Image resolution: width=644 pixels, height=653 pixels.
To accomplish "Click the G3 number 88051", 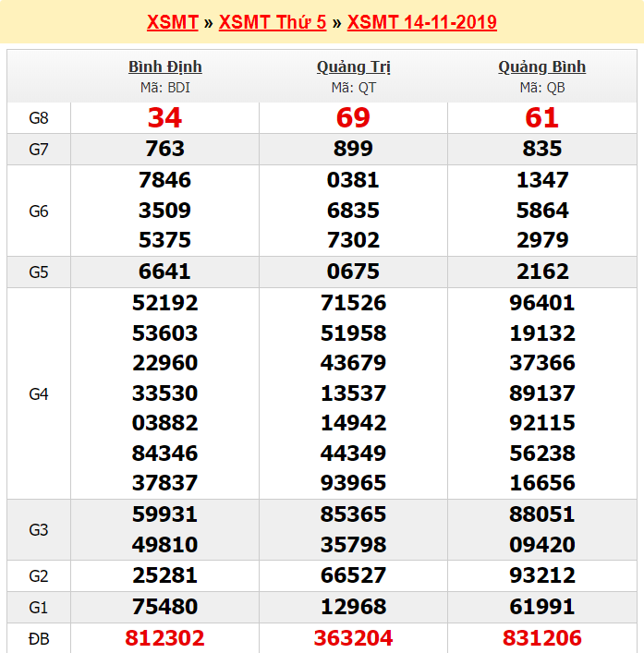I will pos(542,514).
